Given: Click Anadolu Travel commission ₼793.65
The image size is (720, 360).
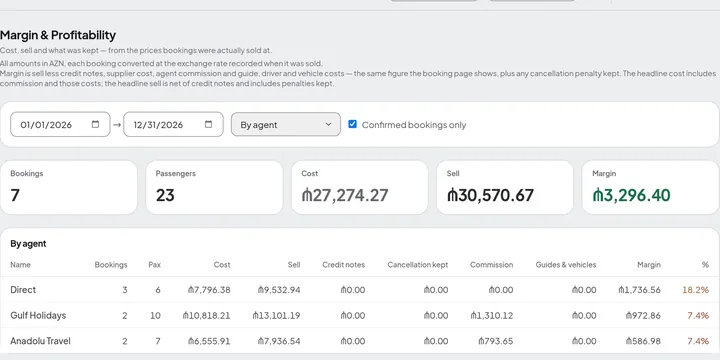Looking at the screenshot, I should tap(495, 341).
